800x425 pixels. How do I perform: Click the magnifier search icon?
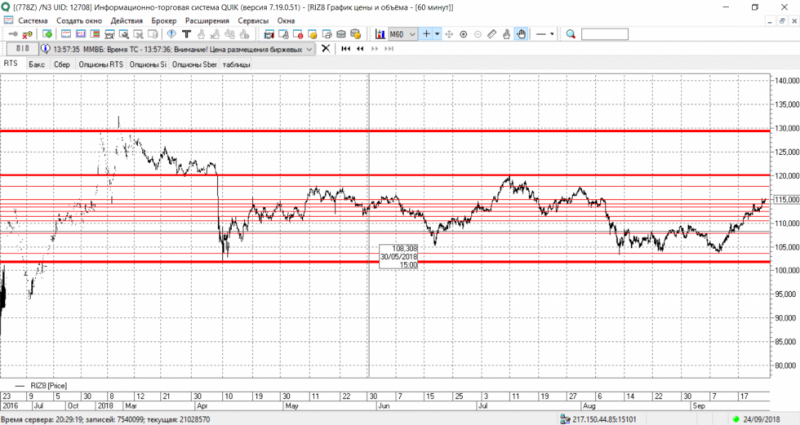[571, 34]
